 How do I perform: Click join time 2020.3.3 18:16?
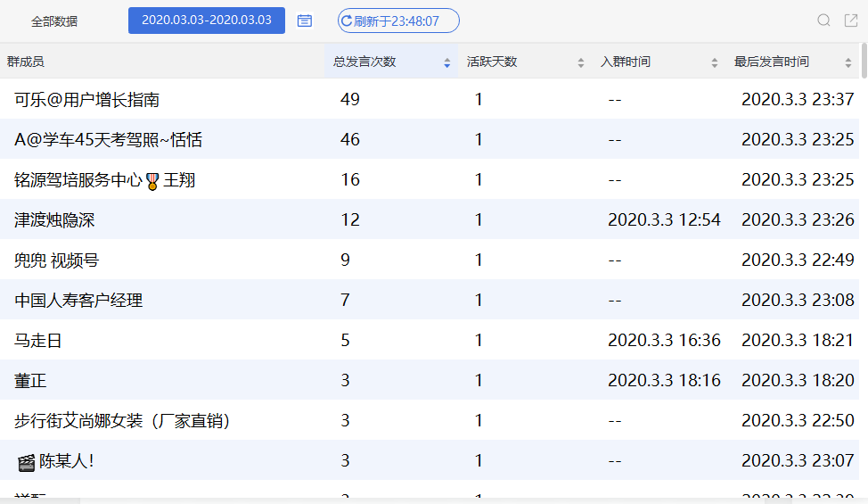[x=664, y=381]
